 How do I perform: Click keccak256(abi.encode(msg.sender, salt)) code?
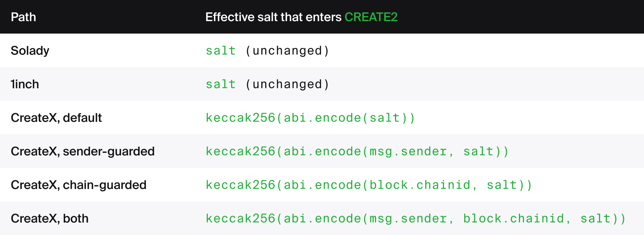(x=357, y=151)
